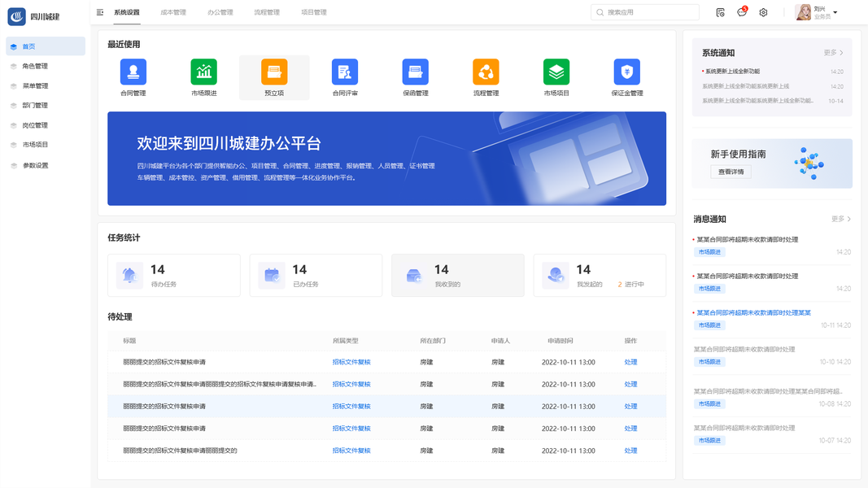Click the 2 进行中 status in 我发起的 card
The image size is (868, 488).
[x=630, y=285]
